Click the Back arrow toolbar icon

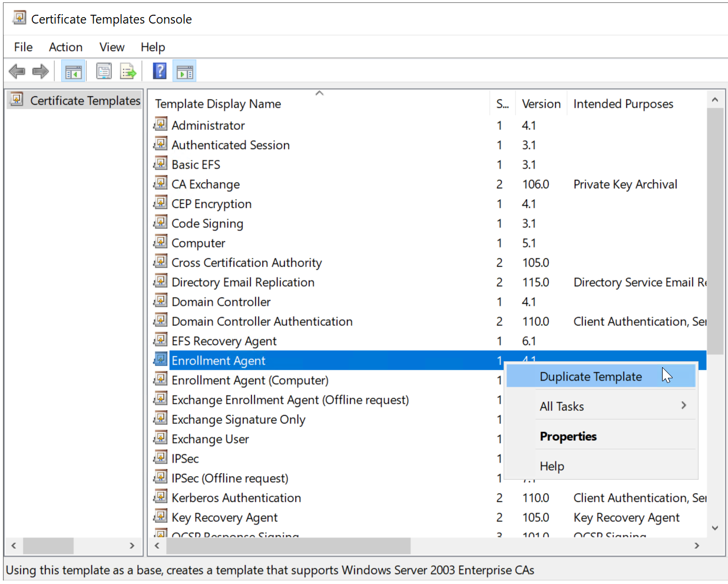(17, 72)
